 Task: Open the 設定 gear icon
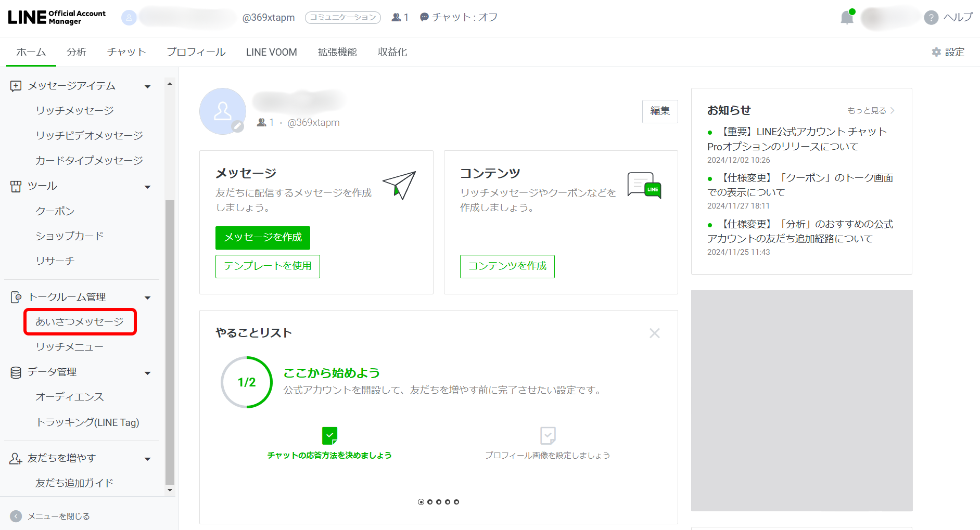pos(936,52)
